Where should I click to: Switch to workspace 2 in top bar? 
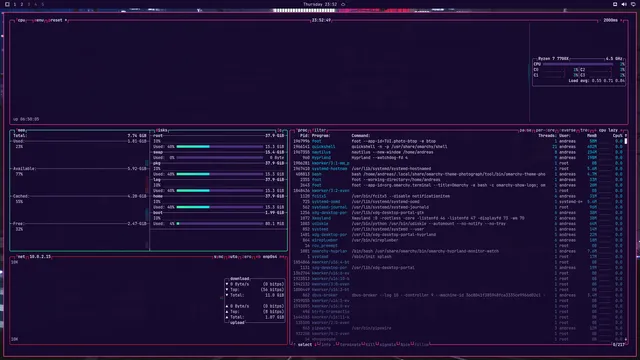point(22,4)
